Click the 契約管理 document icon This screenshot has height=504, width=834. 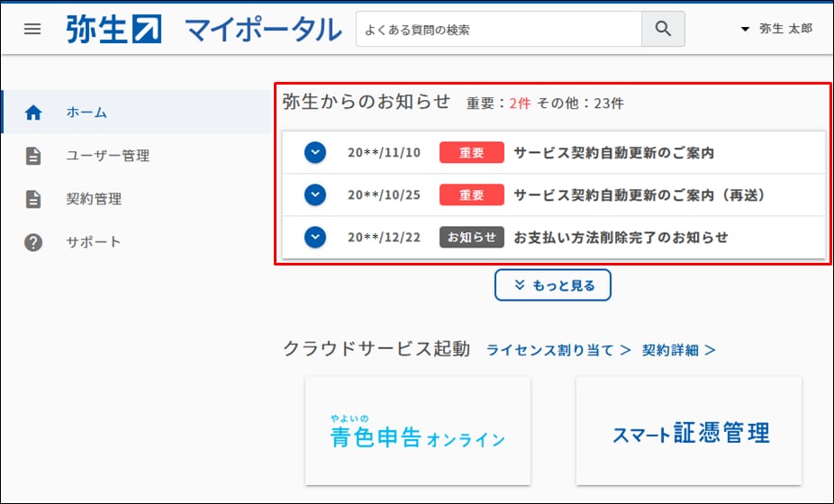[33, 199]
